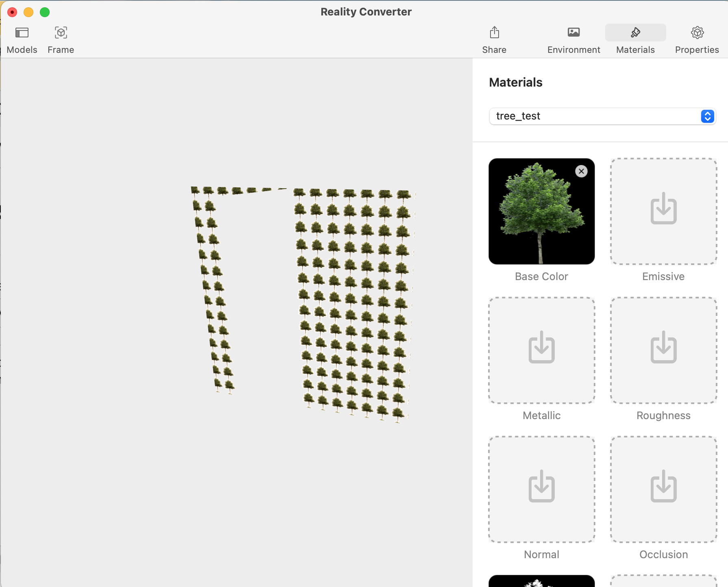Click the Frame toolbar icon
The width and height of the screenshot is (728, 587).
[61, 40]
